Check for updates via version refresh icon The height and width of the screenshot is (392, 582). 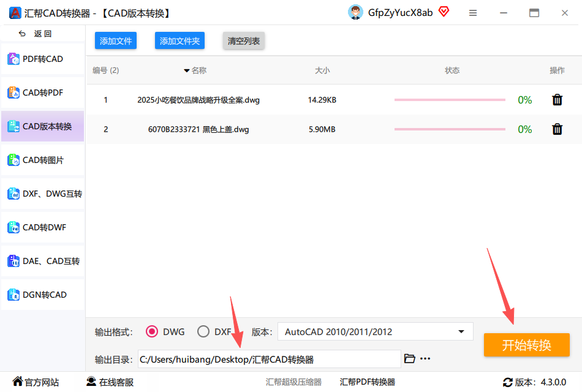[507, 382]
